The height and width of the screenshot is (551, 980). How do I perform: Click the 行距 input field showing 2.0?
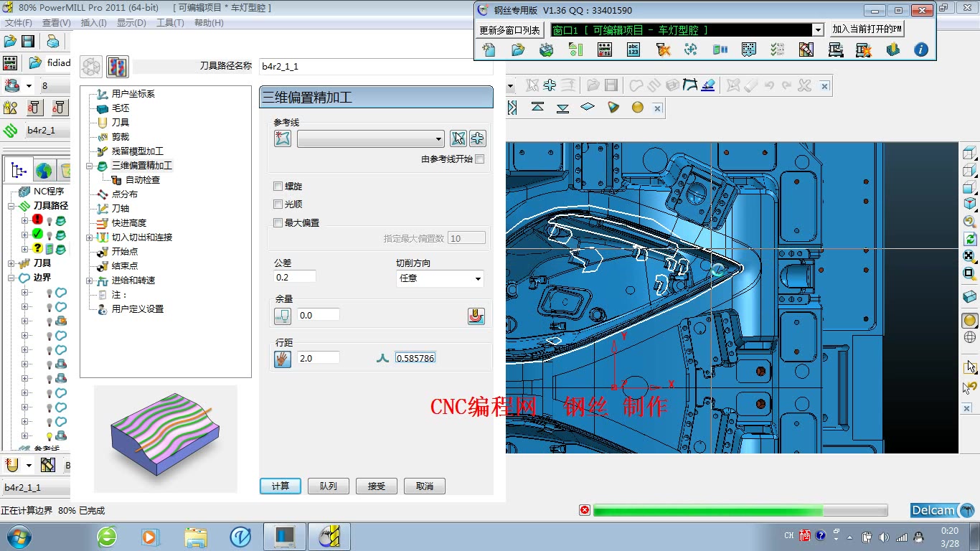(x=318, y=358)
